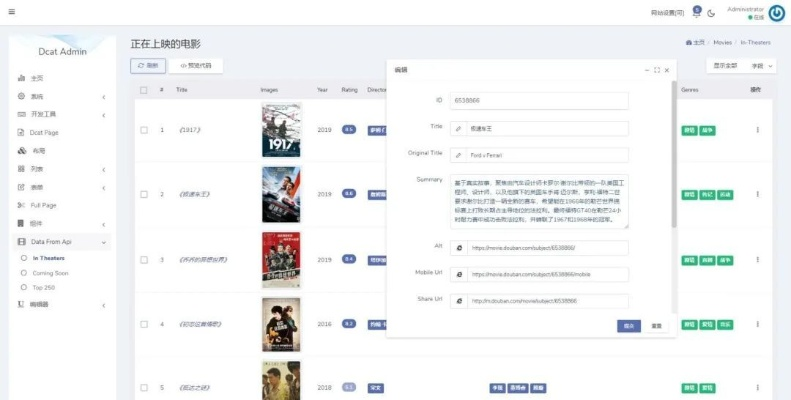The width and height of the screenshot is (791, 400).
Task: Select the checkbox for row 1
Action: [x=144, y=130]
